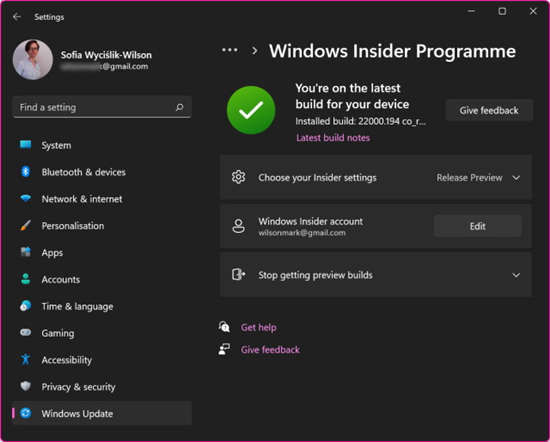
Task: Click the Give feedback link at bottom
Action: [270, 349]
